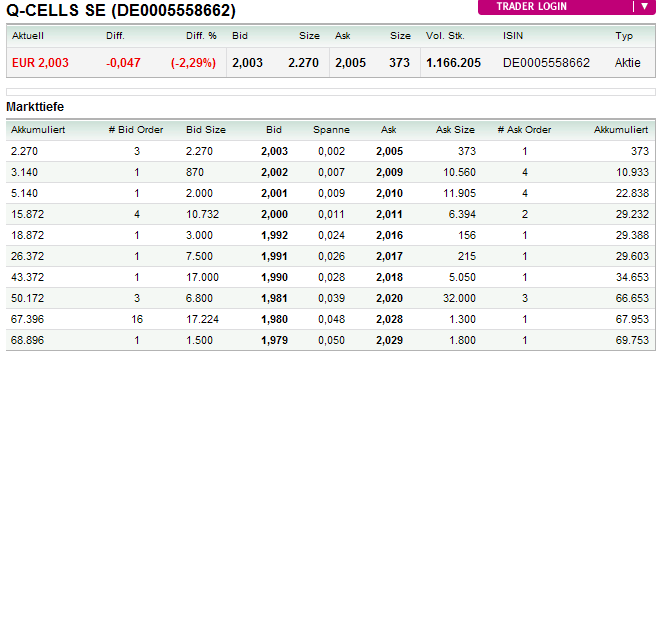
Task: Click the Aktuell header in quote table
Action: click(x=28, y=36)
